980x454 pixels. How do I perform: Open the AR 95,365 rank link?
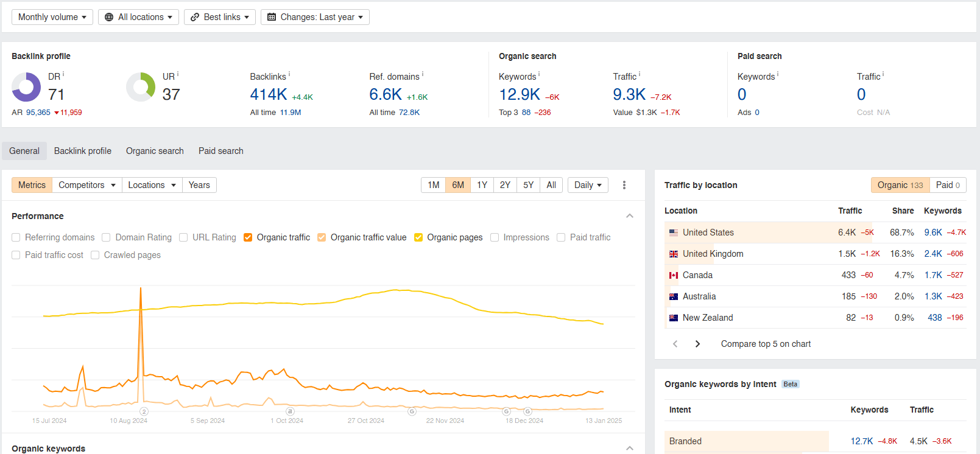coord(38,113)
